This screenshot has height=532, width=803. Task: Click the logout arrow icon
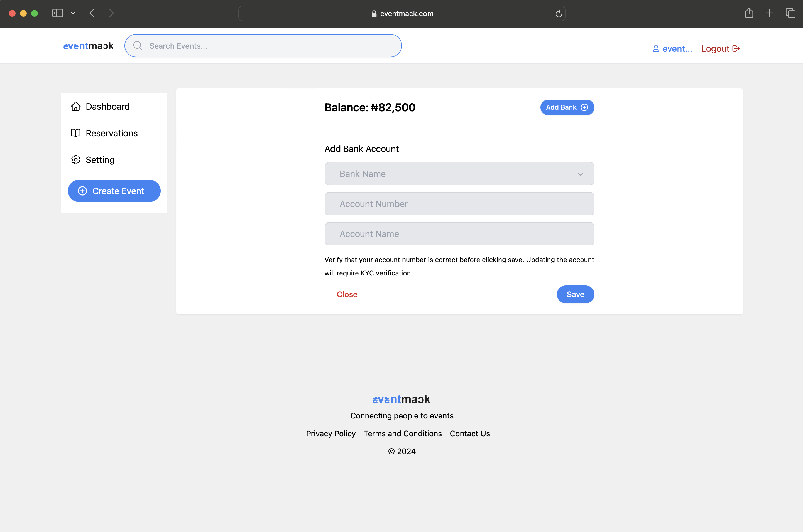[736, 48]
